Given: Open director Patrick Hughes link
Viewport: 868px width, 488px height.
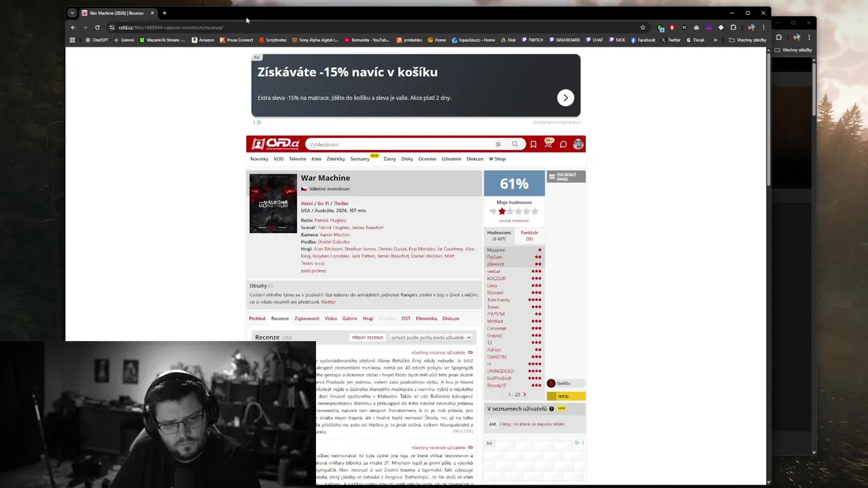Looking at the screenshot, I should click(330, 220).
